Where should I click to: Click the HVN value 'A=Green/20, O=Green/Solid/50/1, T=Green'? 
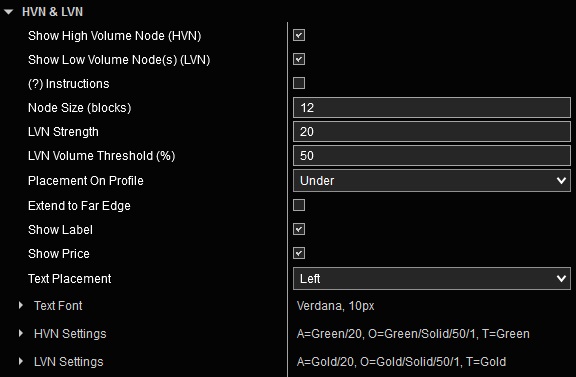pyautogui.click(x=413, y=334)
